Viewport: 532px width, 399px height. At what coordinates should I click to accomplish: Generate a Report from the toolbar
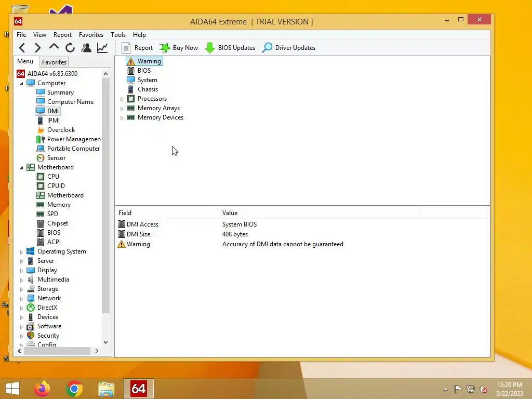click(137, 48)
